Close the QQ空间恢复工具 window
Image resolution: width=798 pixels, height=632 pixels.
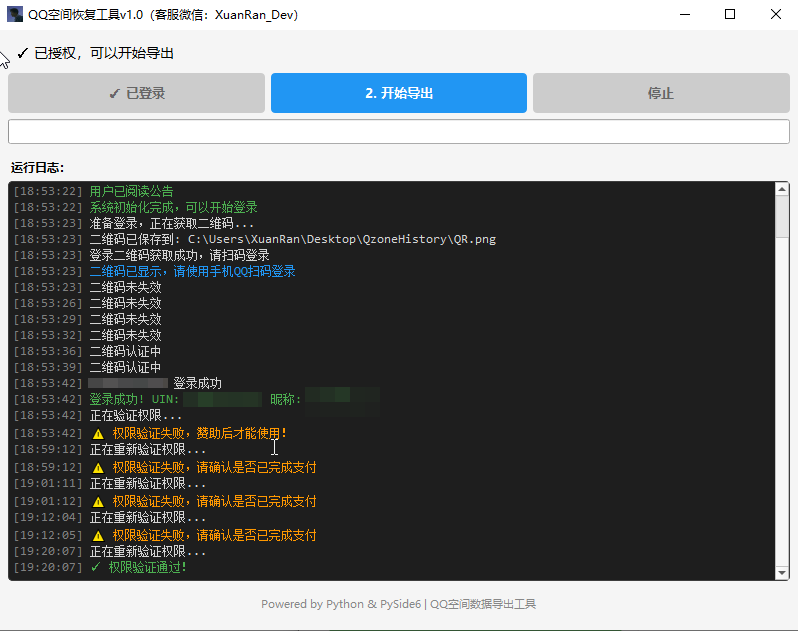click(x=775, y=15)
